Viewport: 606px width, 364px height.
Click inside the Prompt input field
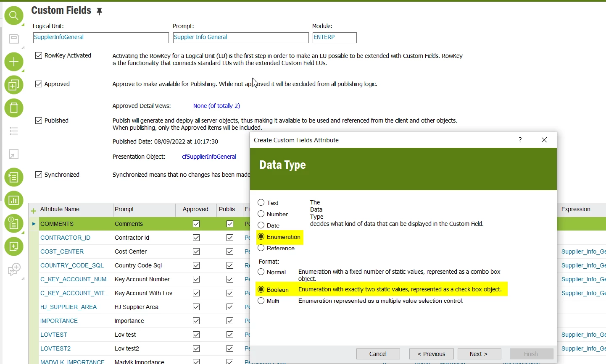pyautogui.click(x=240, y=38)
